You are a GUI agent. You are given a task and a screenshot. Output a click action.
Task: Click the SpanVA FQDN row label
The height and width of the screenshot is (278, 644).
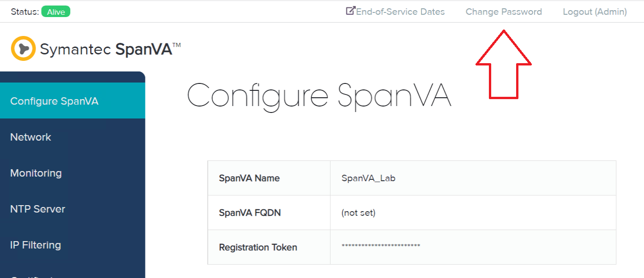coord(250,213)
